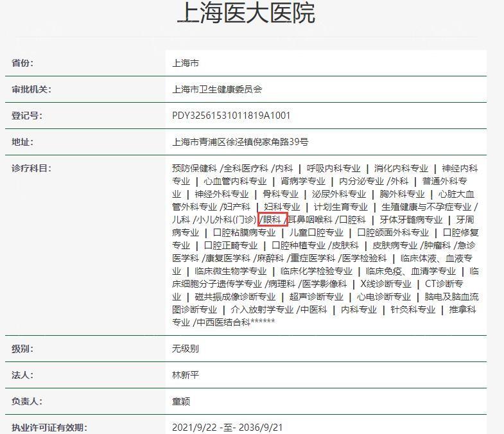Click 麻醉科 in the list
504x434 pixels.
point(270,259)
